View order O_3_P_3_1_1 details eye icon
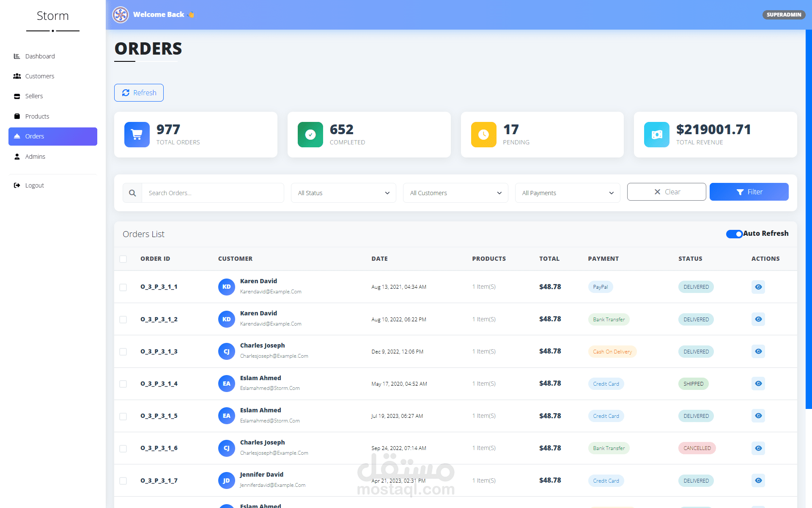 point(758,287)
